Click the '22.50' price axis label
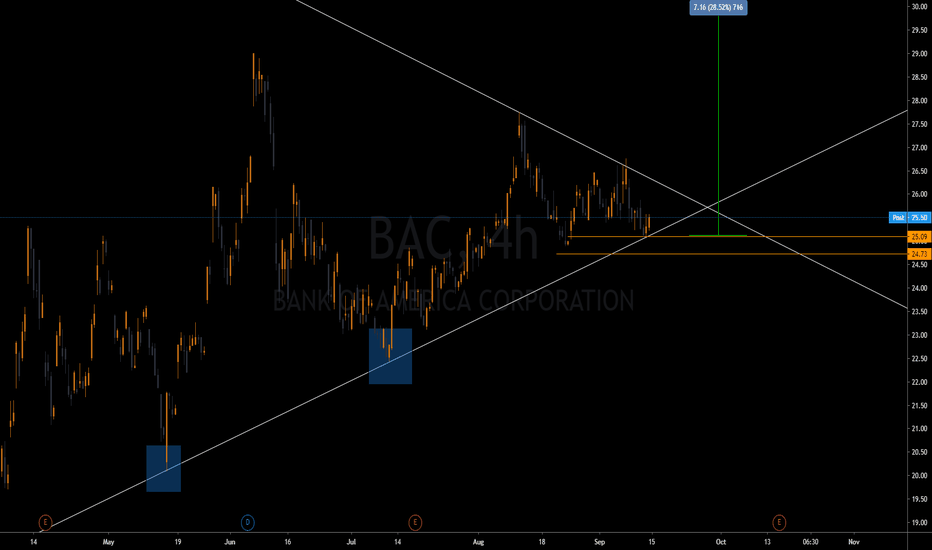The width and height of the screenshot is (932, 550). pyautogui.click(x=920, y=359)
